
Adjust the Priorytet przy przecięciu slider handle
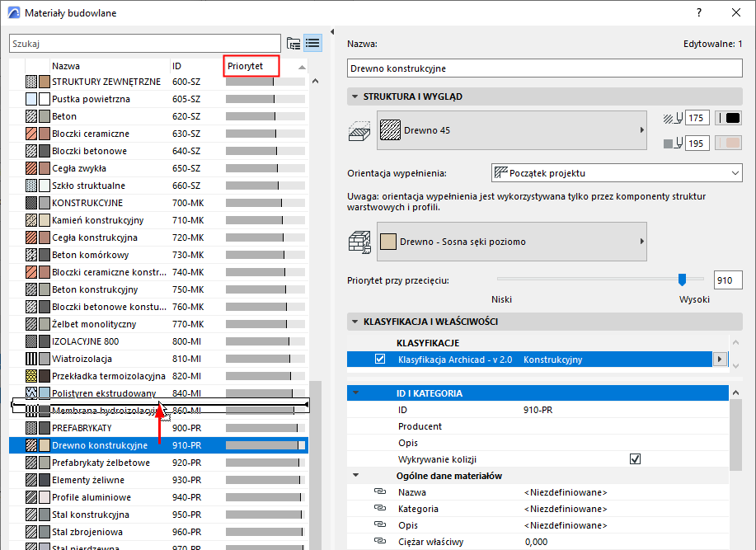[x=682, y=279]
